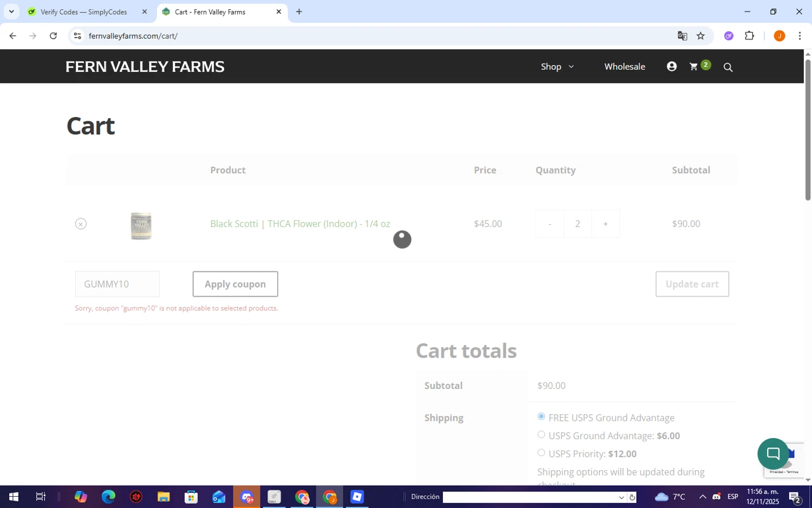Open the live chat bubble widget
The image size is (812, 508).
pos(773,454)
